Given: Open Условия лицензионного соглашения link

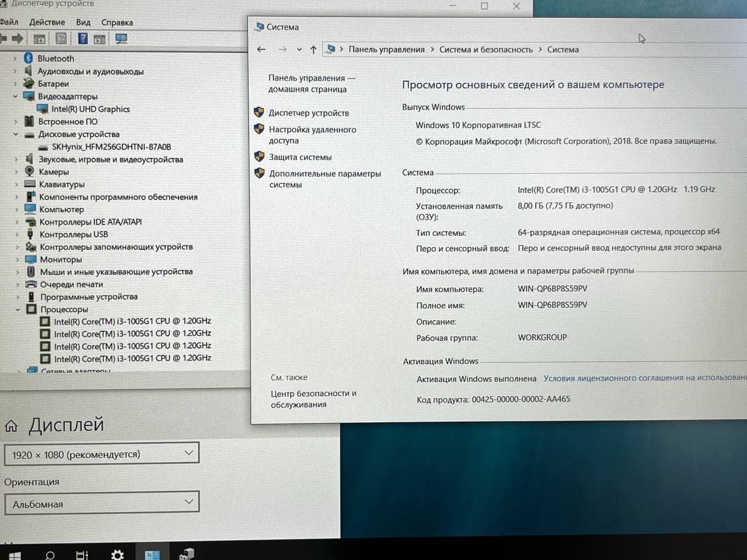Looking at the screenshot, I should pyautogui.click(x=645, y=378).
